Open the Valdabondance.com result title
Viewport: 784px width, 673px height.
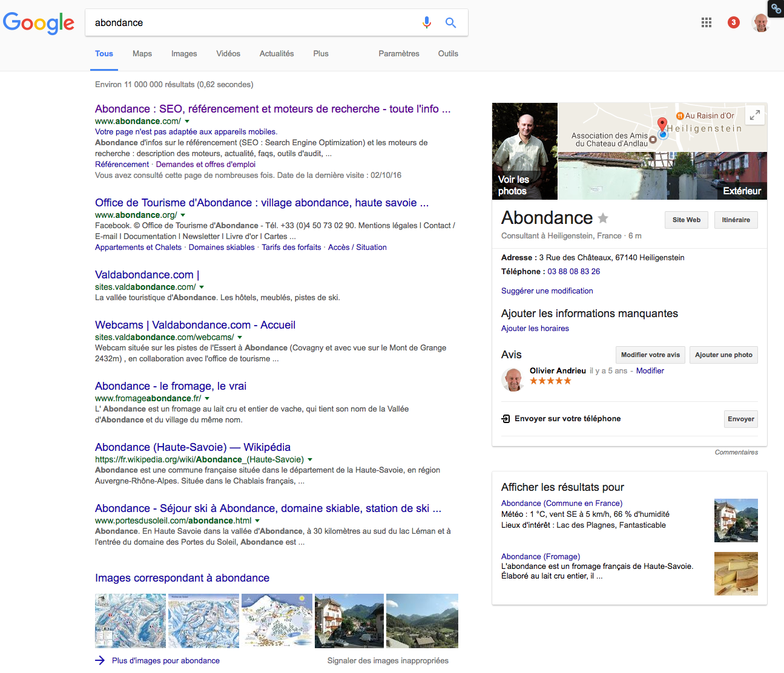click(147, 275)
